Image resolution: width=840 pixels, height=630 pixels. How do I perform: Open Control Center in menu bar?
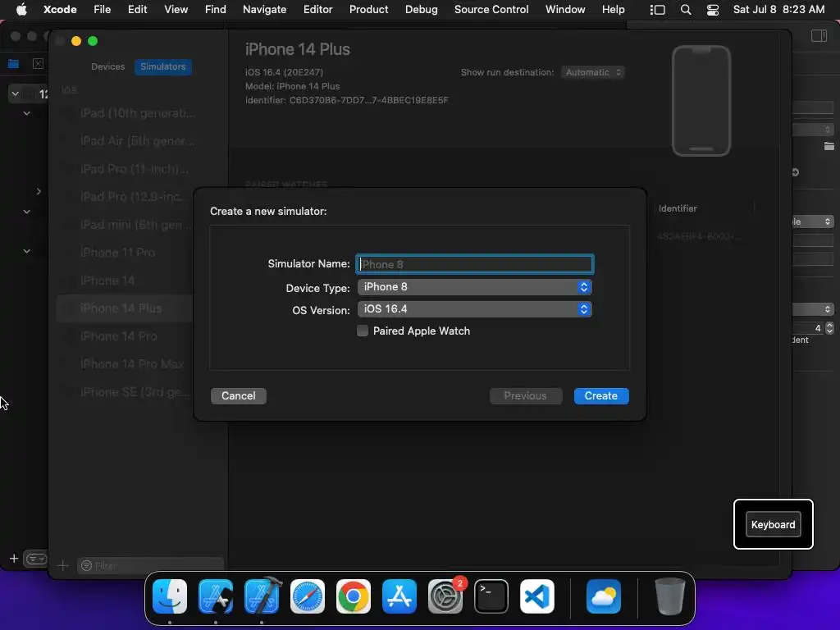point(713,10)
